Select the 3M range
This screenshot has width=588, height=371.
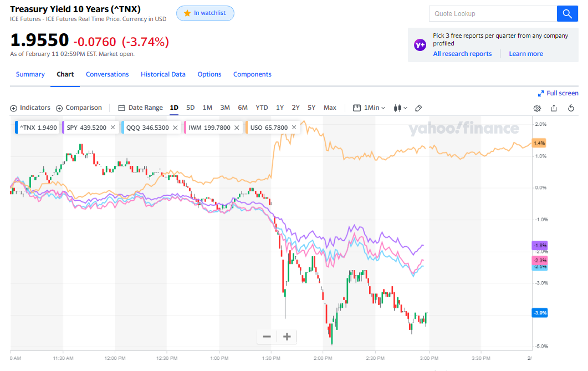225,108
